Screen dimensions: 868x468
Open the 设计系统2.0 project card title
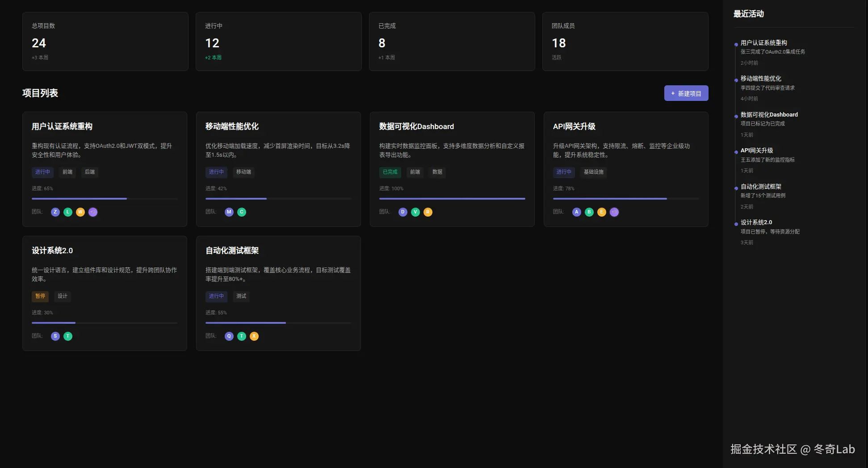tap(52, 251)
